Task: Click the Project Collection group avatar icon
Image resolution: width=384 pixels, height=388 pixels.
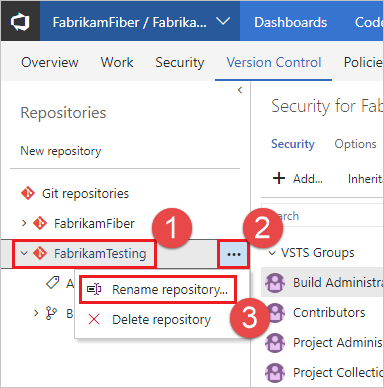Action: (x=275, y=373)
